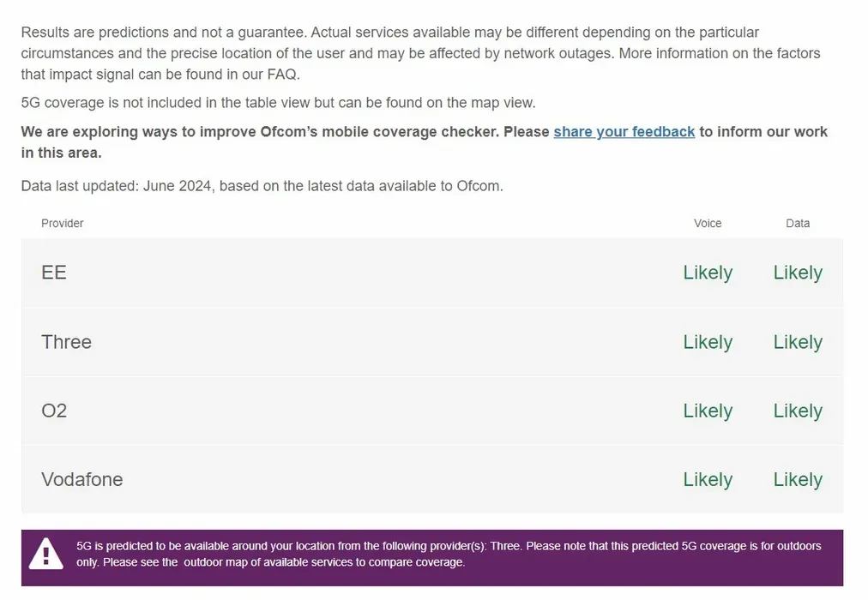Open the share your feedback link
Screen dimensions: 868x600
[x=624, y=132]
